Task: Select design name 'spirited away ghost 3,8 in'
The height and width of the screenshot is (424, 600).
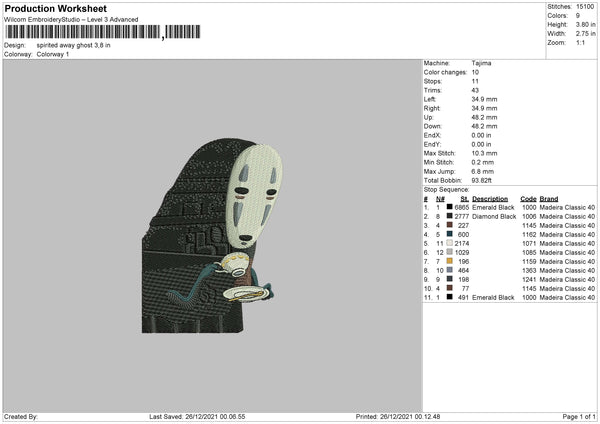Action: click(73, 45)
